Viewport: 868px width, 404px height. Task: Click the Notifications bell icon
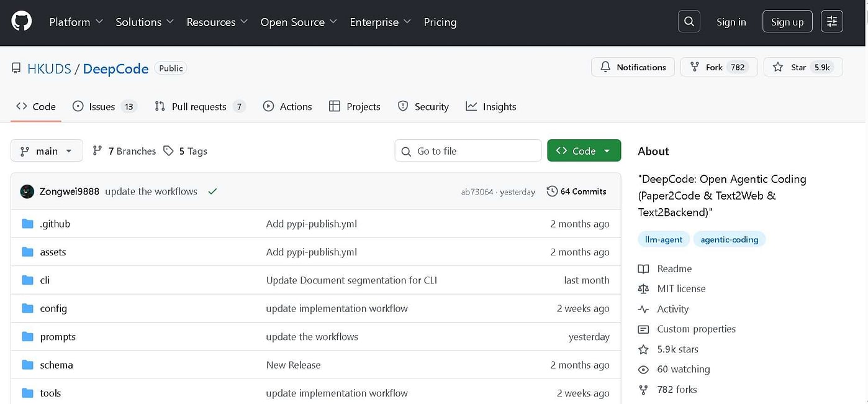(x=604, y=67)
